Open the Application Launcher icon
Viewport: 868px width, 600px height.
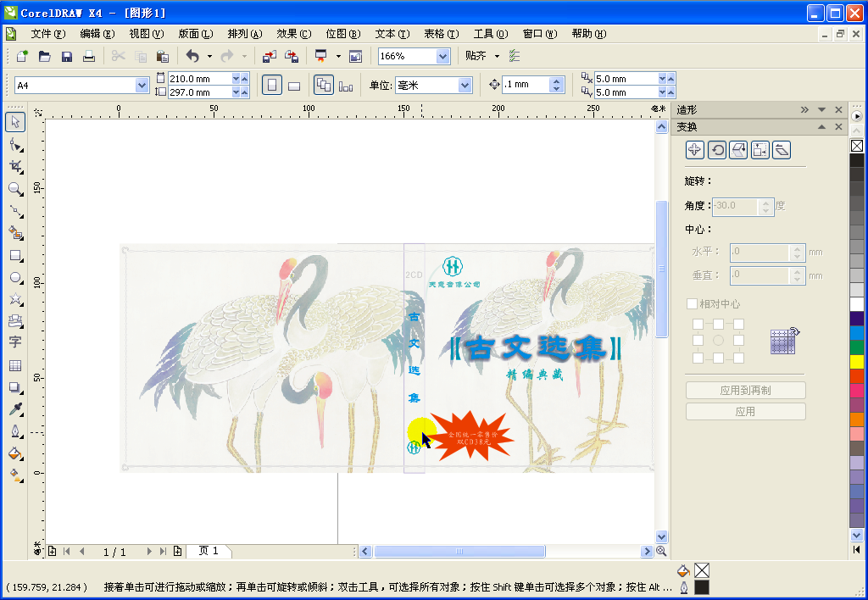[320, 56]
